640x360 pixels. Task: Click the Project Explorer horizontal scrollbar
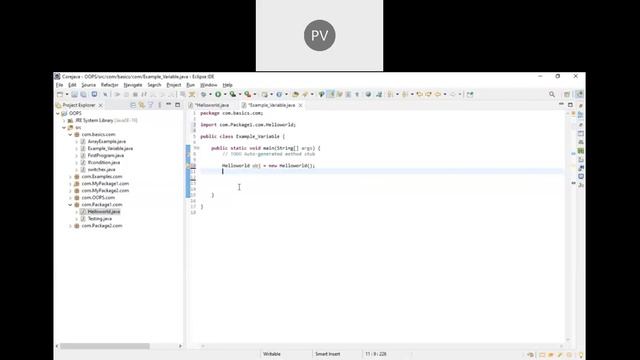(105, 346)
